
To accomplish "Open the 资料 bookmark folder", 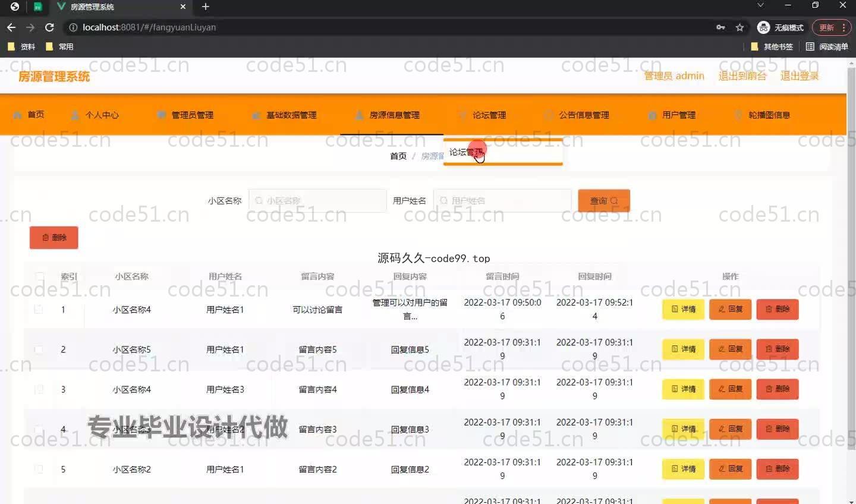I will point(21,46).
